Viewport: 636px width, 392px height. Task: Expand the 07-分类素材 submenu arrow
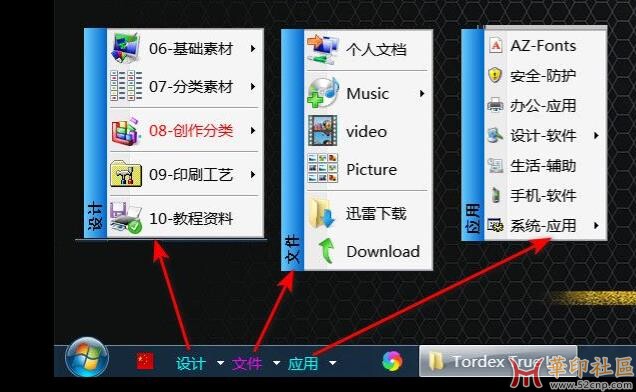253,86
